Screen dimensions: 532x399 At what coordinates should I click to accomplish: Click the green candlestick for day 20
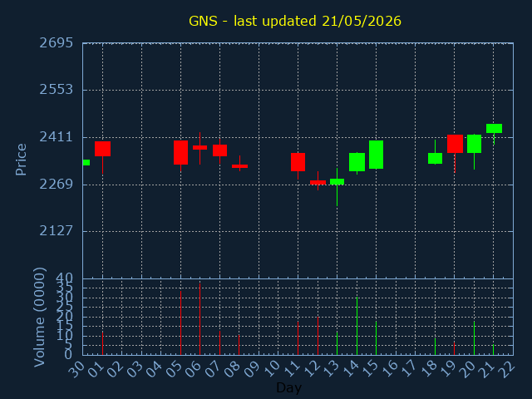pyautogui.click(x=474, y=144)
